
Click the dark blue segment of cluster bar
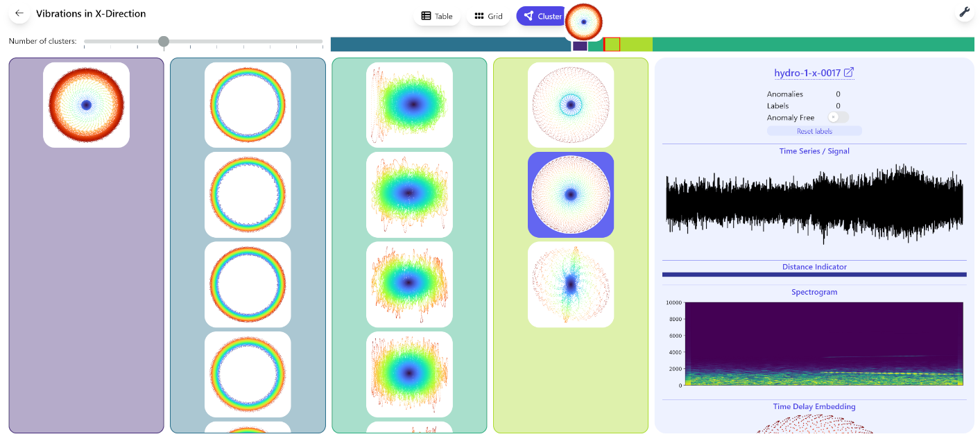[450, 44]
